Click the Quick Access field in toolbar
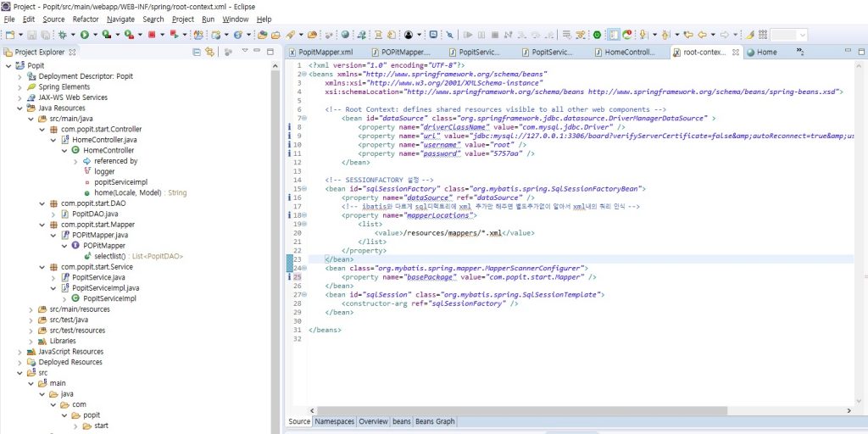 pyautogui.click(x=788, y=35)
